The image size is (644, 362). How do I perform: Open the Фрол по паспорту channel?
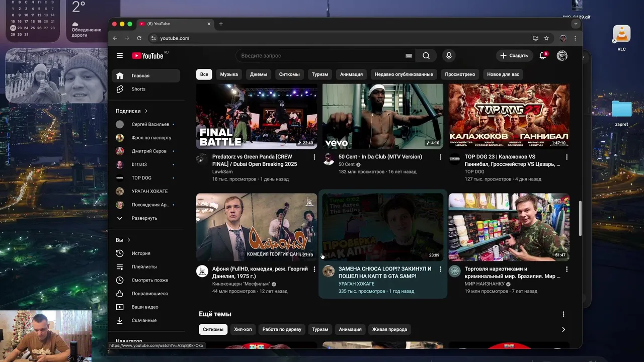pyautogui.click(x=146, y=138)
